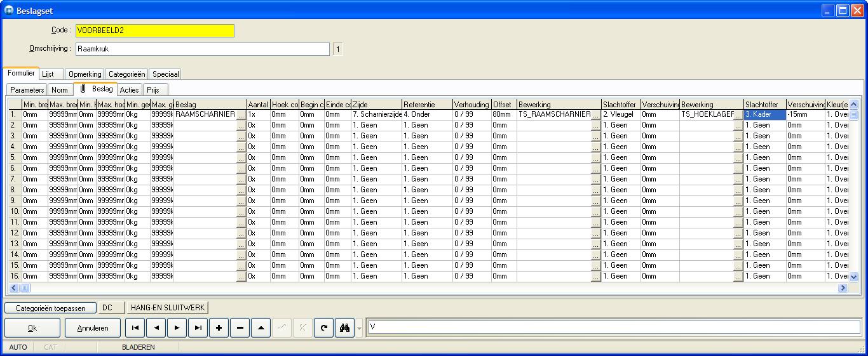
Task: Select the Norm sub-tab
Action: pos(60,90)
